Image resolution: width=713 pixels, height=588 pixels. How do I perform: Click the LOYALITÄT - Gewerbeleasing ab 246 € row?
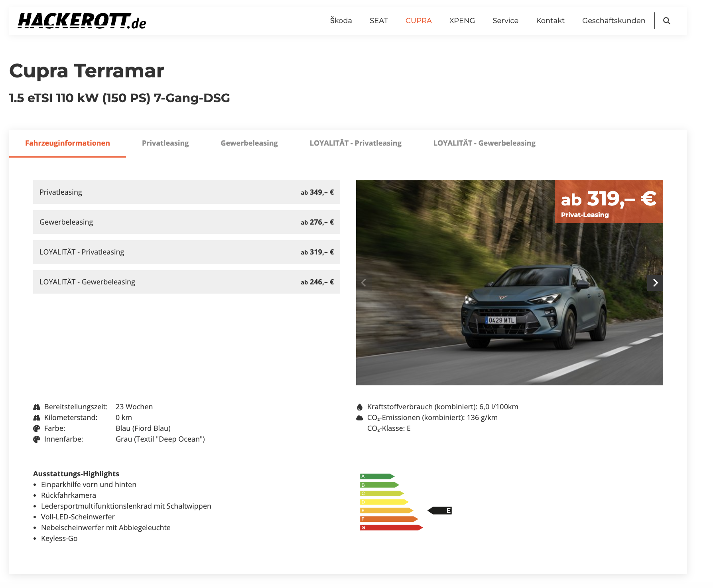(x=186, y=282)
